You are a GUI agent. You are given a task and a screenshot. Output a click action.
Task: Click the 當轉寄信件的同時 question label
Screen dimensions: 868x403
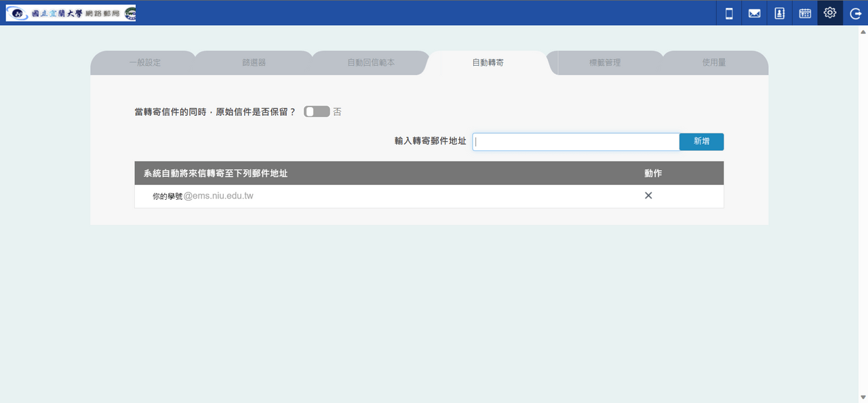(216, 112)
